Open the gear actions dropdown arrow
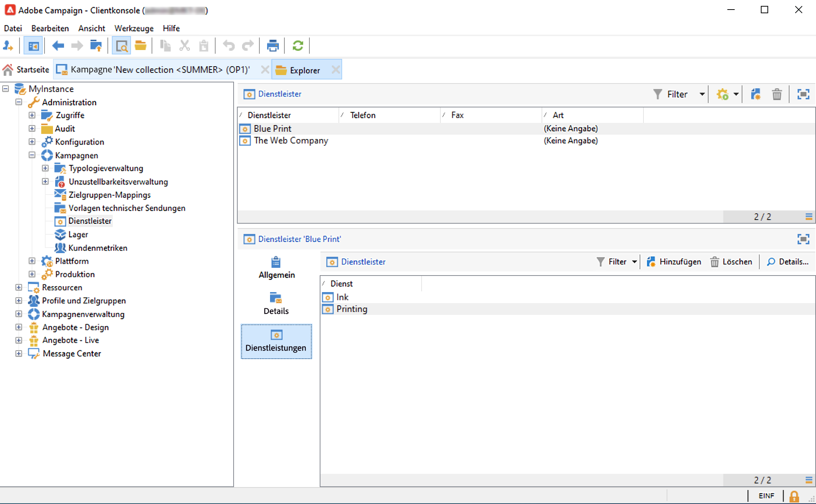This screenshot has height=504, width=816. tap(736, 94)
